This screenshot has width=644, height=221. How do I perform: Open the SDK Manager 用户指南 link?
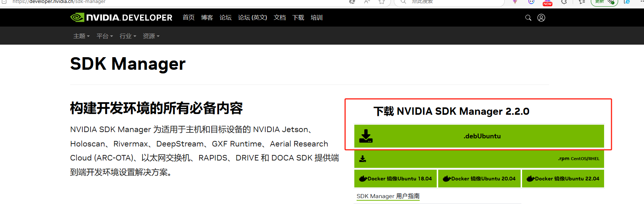[x=388, y=196]
